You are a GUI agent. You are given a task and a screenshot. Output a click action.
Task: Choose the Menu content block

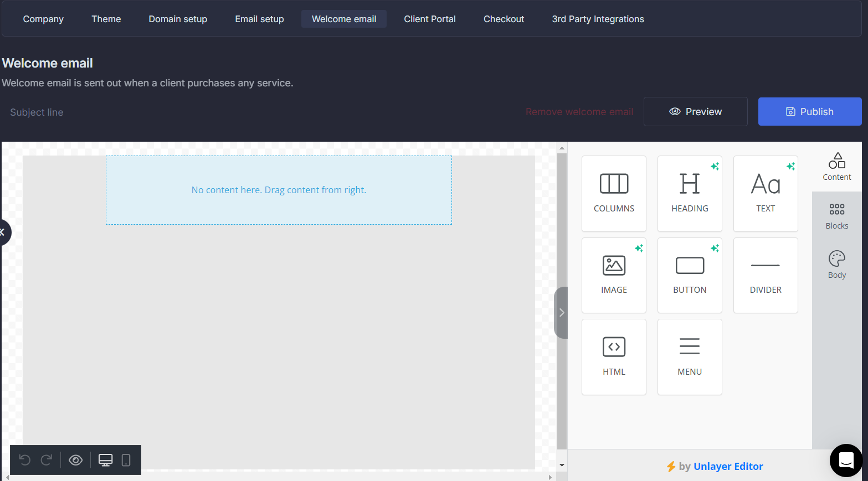point(690,356)
